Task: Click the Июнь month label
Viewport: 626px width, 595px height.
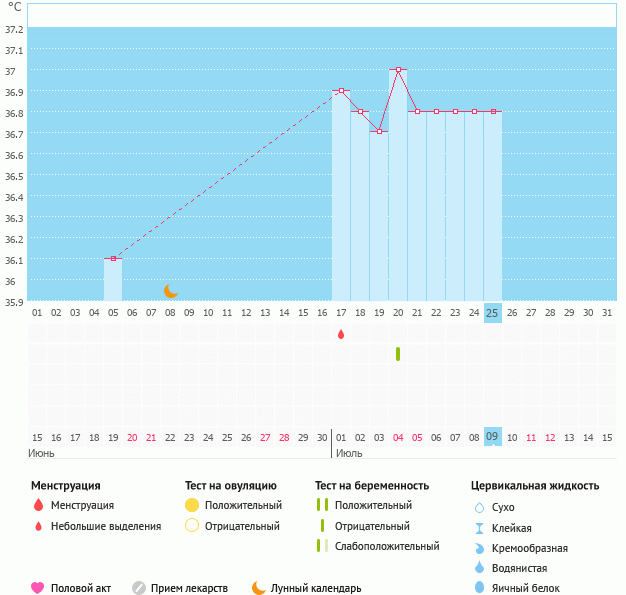Action: [x=43, y=454]
